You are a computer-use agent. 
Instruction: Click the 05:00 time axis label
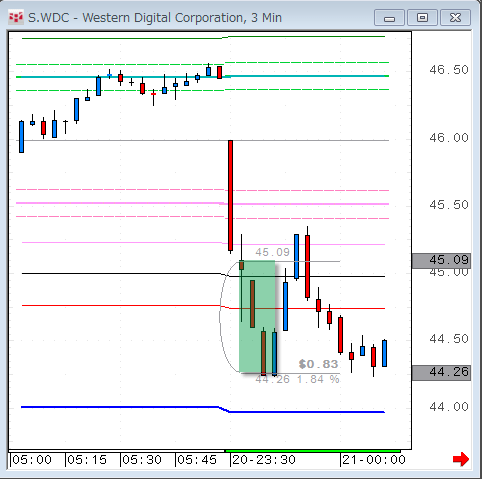tap(32, 460)
